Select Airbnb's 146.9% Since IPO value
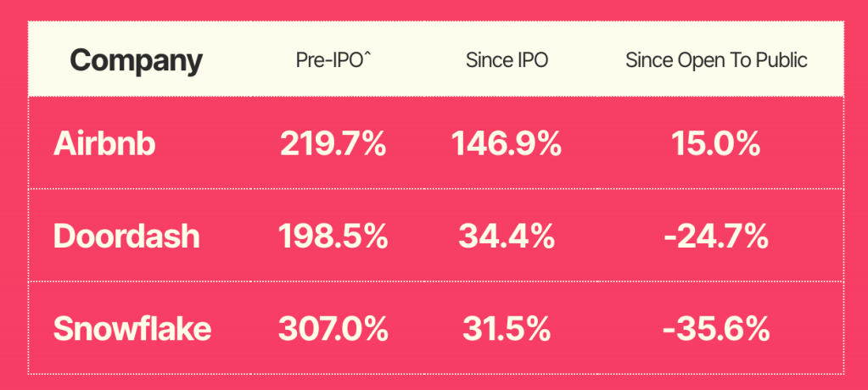Screen dimensions: 868x390 tap(507, 144)
